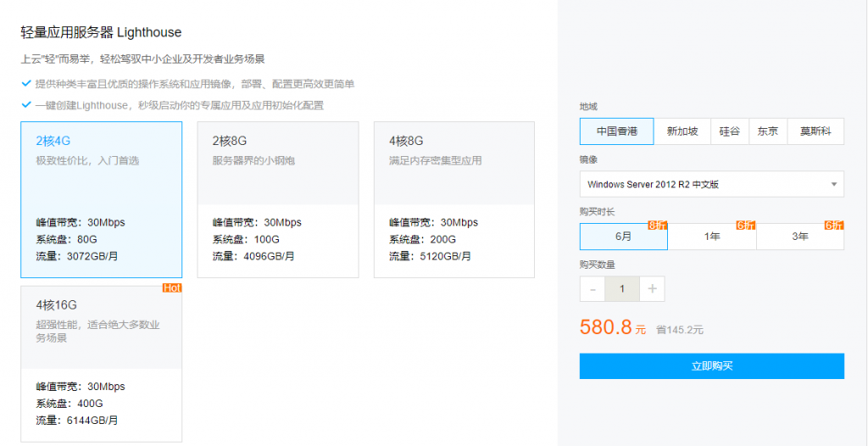Viewport: 868px width, 446px height.
Task: Click the 服务器界的小钢炮 description
Action: 254,161
